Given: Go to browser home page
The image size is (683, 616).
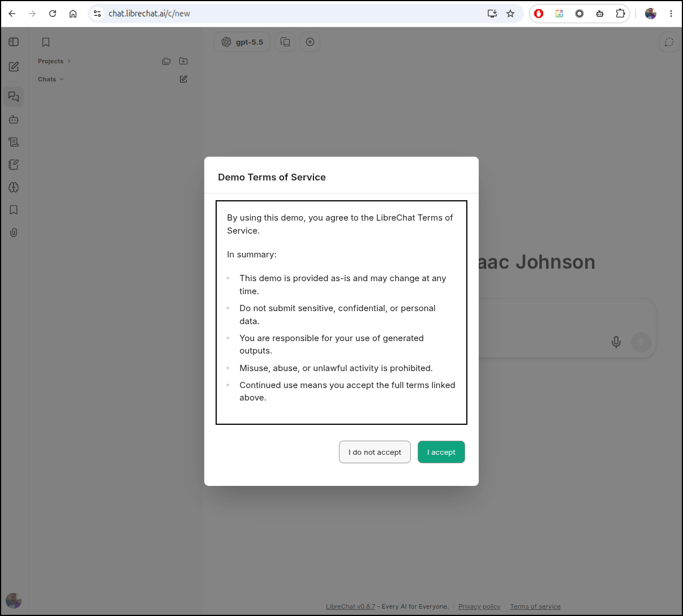Looking at the screenshot, I should click(73, 14).
